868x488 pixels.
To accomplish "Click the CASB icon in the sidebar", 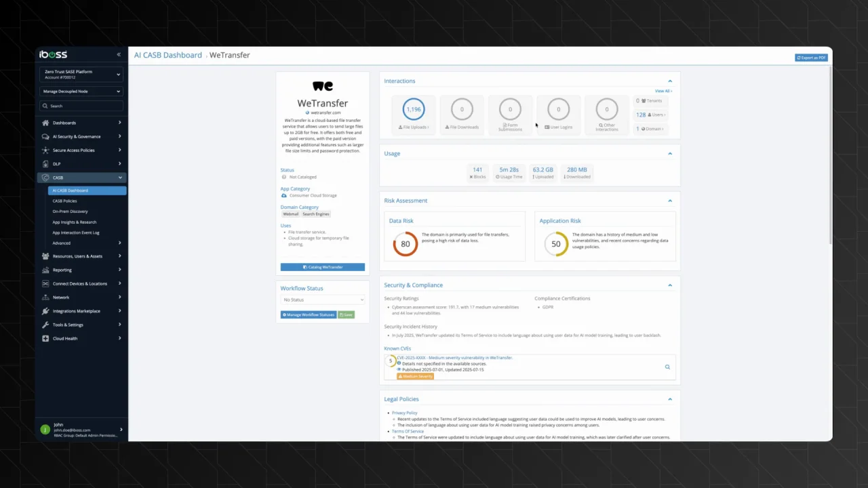I will 45,178.
